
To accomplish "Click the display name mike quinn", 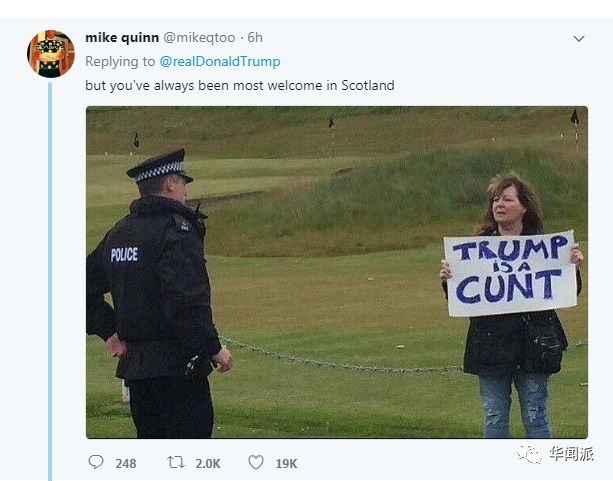I will click(x=122, y=38).
